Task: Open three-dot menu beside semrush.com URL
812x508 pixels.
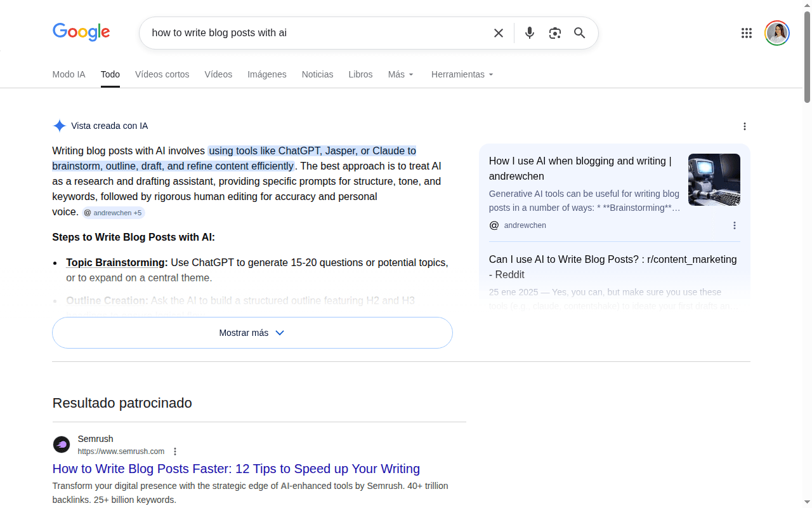Action: tap(175, 451)
